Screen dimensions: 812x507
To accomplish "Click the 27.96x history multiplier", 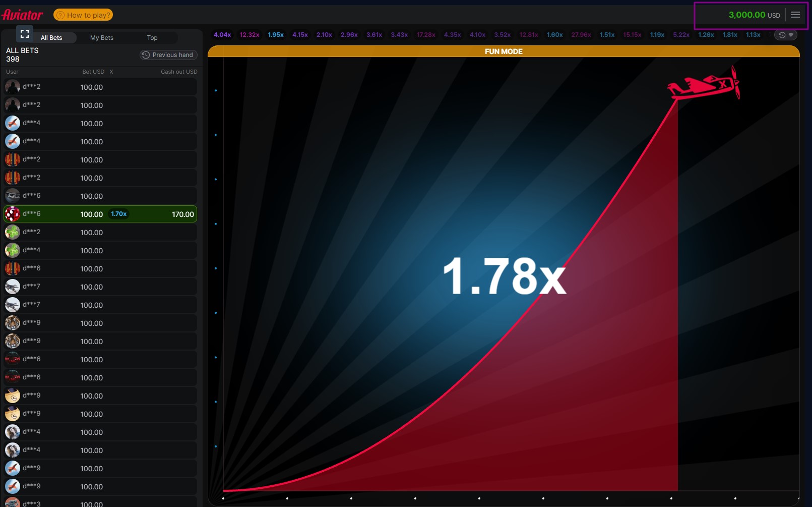I will [x=581, y=35].
